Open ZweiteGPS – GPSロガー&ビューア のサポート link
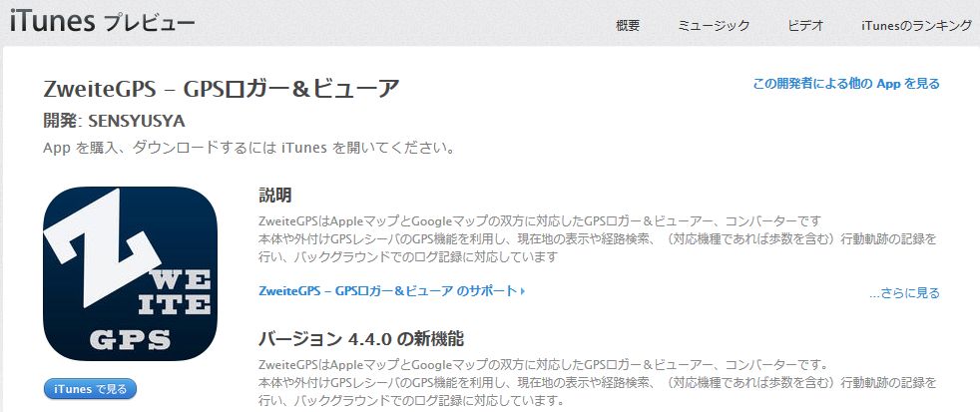Image resolution: width=980 pixels, height=412 pixels. pos(387,291)
